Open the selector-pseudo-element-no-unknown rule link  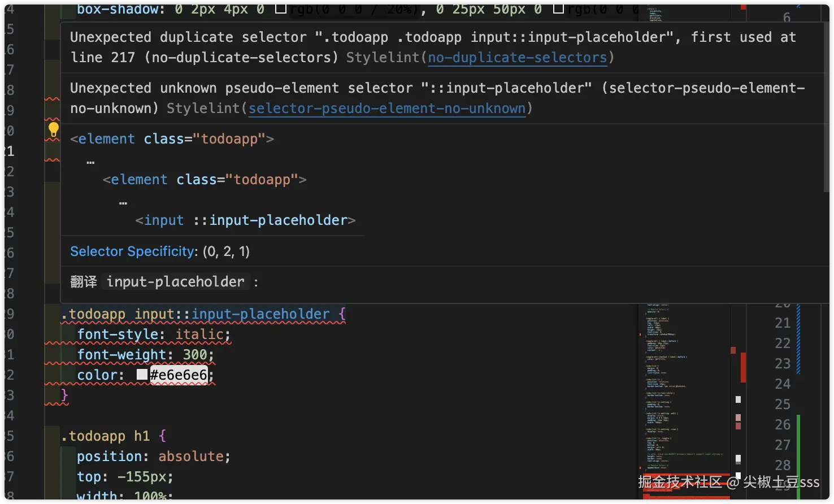point(387,108)
